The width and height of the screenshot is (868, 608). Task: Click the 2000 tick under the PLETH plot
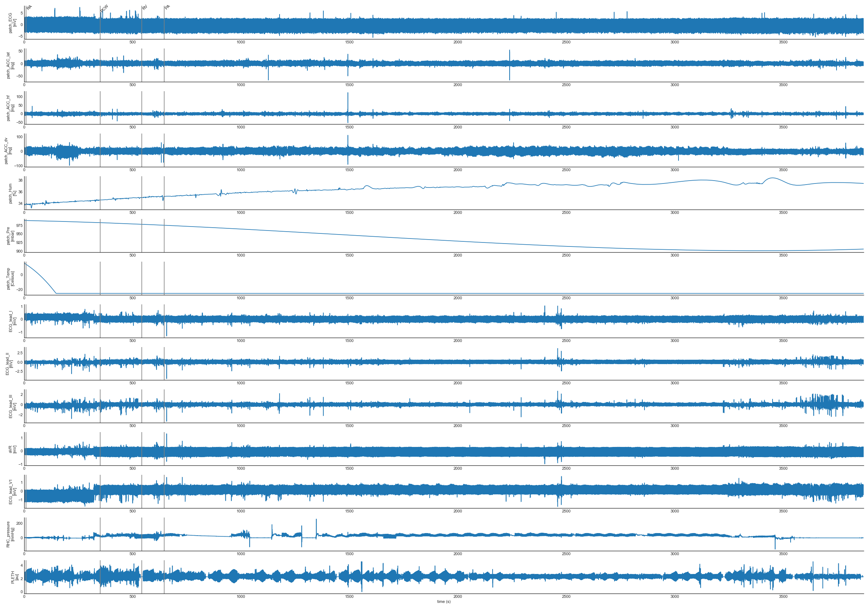pyautogui.click(x=458, y=596)
